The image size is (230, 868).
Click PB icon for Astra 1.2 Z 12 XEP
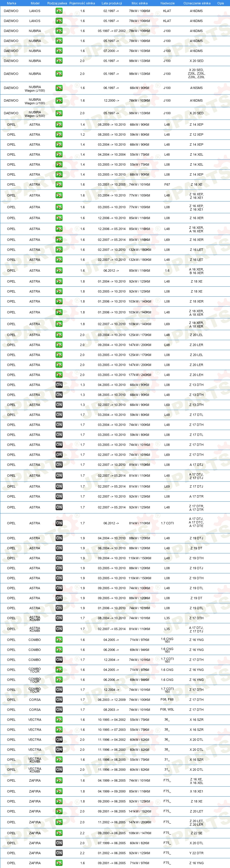point(59,135)
